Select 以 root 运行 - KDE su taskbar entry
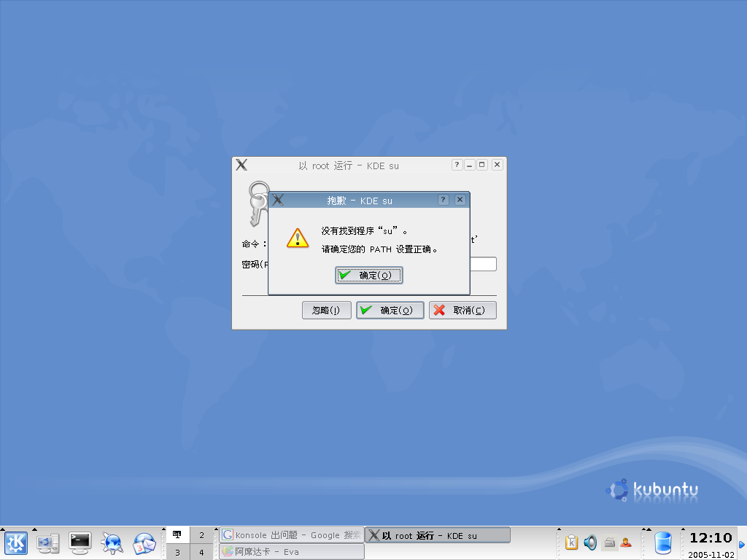Image resolution: width=747 pixels, height=560 pixels. coord(438,534)
